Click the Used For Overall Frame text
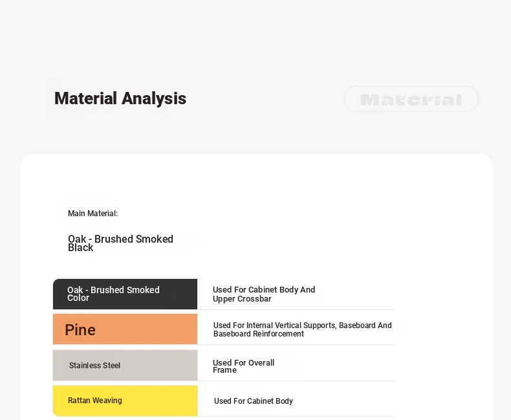This screenshot has height=420, width=511. coord(243,366)
